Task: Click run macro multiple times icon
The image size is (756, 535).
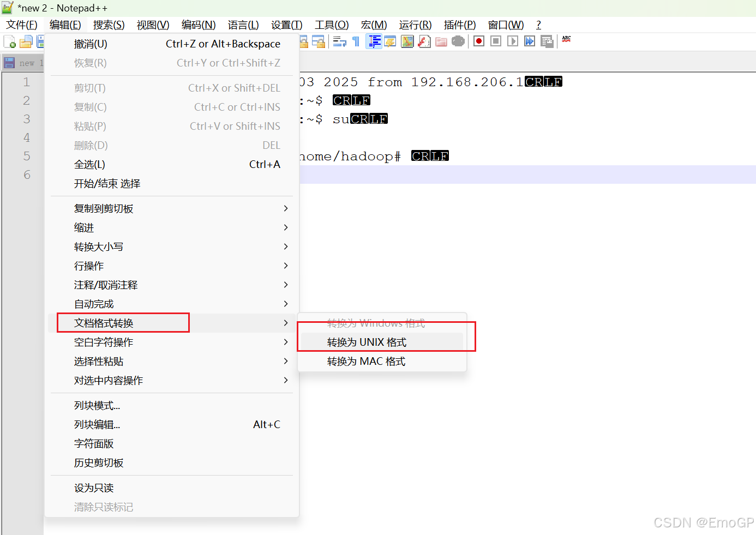Action: coord(530,41)
